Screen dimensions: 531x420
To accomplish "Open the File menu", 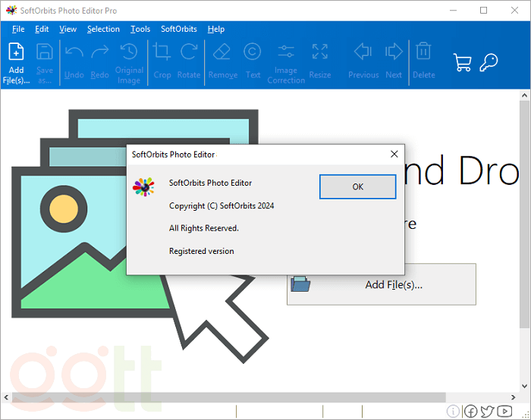I will (18, 29).
